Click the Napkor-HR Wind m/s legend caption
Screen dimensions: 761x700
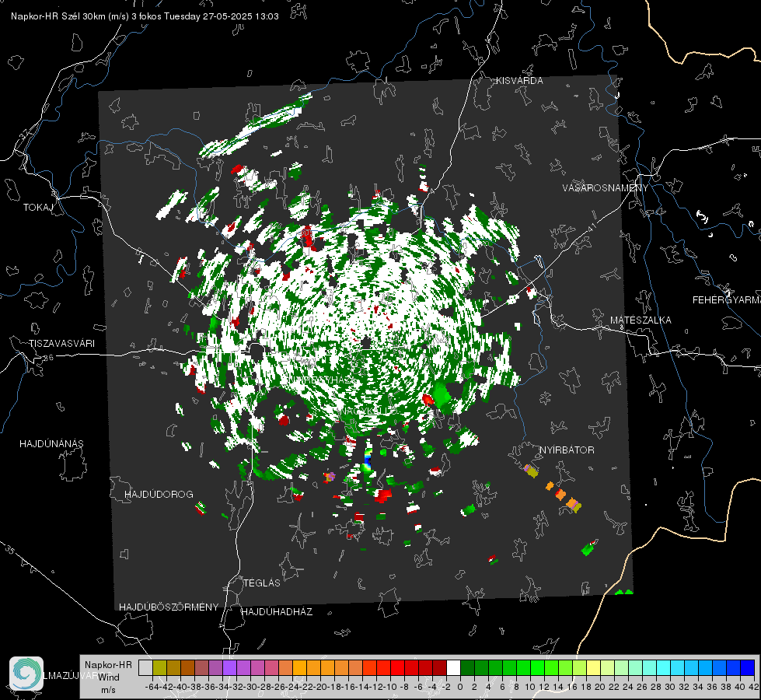click(108, 677)
